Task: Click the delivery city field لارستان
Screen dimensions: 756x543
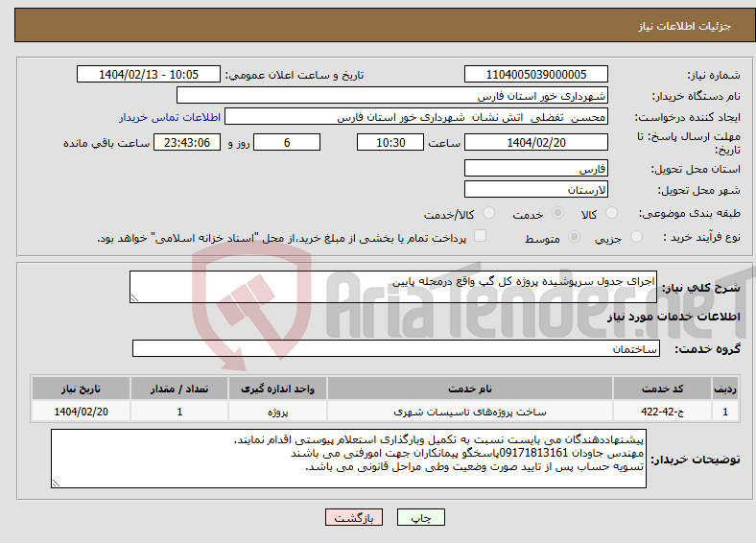Action: pyautogui.click(x=536, y=189)
